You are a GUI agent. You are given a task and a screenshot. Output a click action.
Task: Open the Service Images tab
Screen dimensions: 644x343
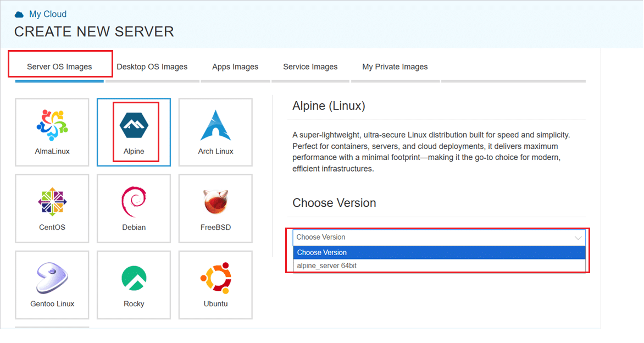[310, 67]
